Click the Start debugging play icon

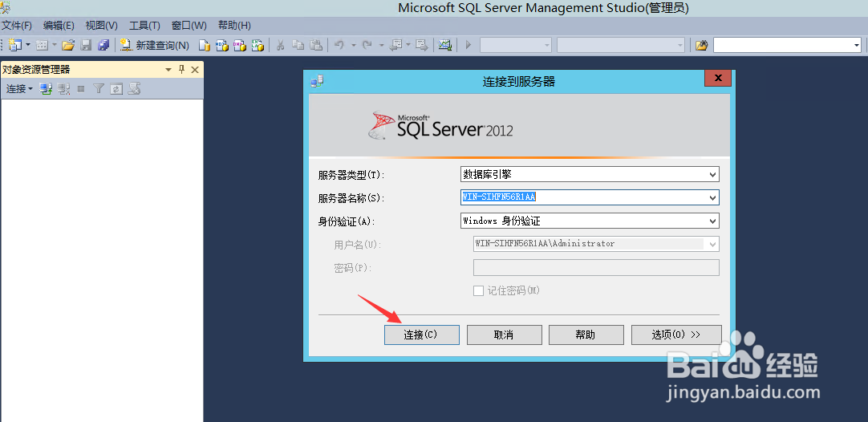click(x=468, y=46)
